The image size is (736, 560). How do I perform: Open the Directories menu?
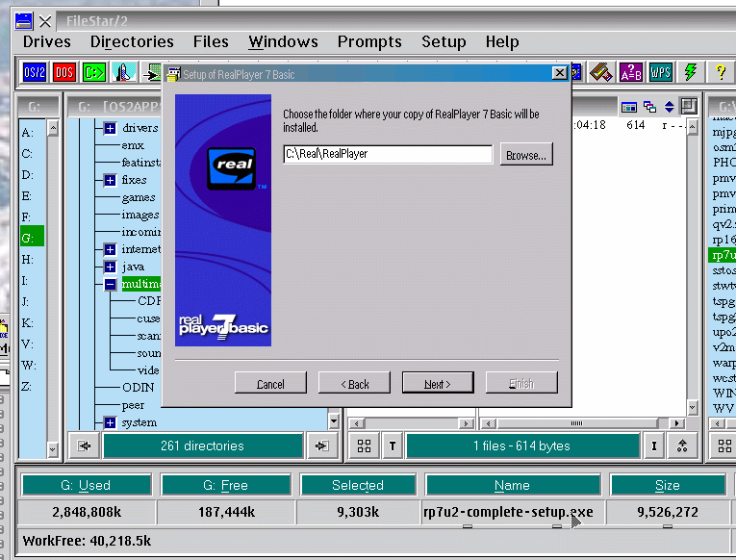(x=132, y=41)
